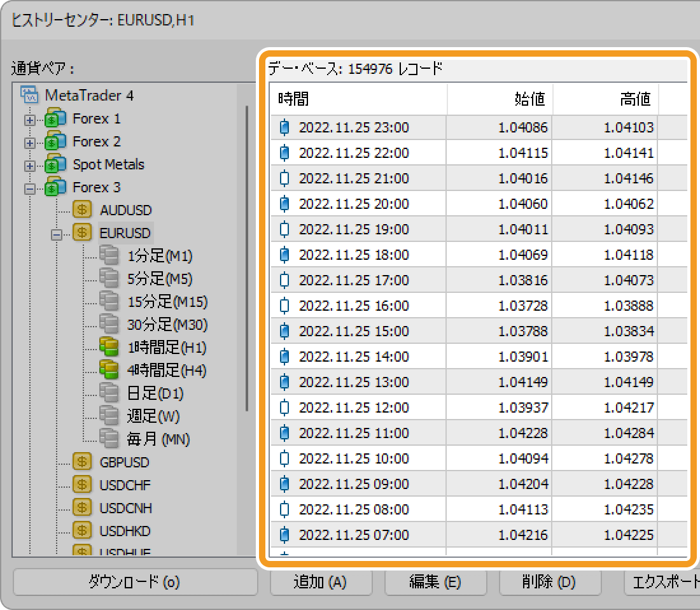Click the Forex 3 group folder icon
Screen dimensions: 700x610
tap(56, 187)
